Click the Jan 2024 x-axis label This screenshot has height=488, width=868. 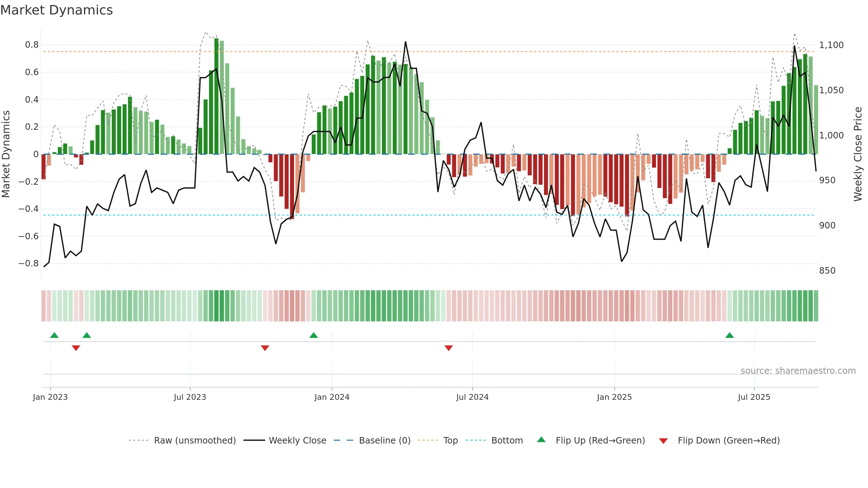[x=332, y=397]
